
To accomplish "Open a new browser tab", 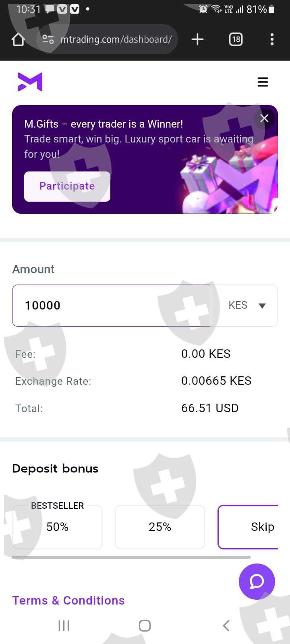I will click(x=197, y=39).
